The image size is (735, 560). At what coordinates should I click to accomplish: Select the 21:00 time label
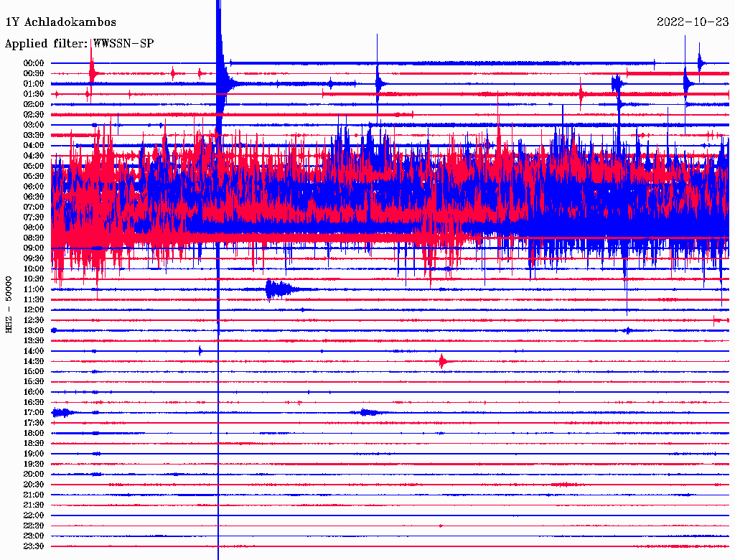(x=34, y=495)
